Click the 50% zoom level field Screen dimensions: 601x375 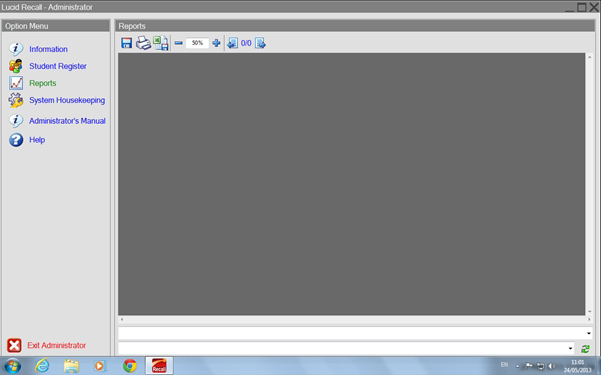197,43
